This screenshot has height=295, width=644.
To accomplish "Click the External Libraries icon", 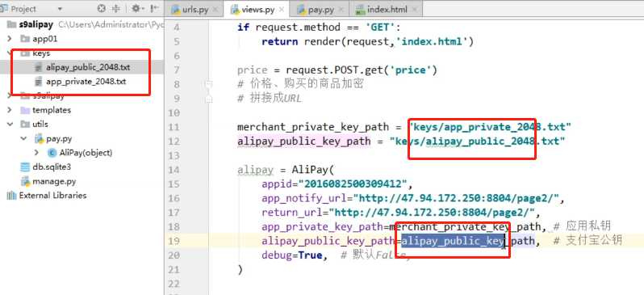I will [11, 196].
